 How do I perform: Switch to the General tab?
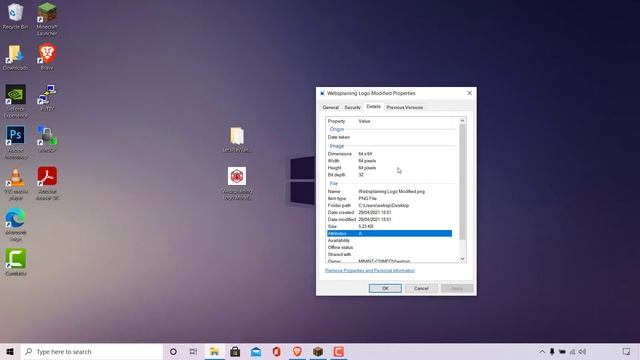(x=331, y=107)
